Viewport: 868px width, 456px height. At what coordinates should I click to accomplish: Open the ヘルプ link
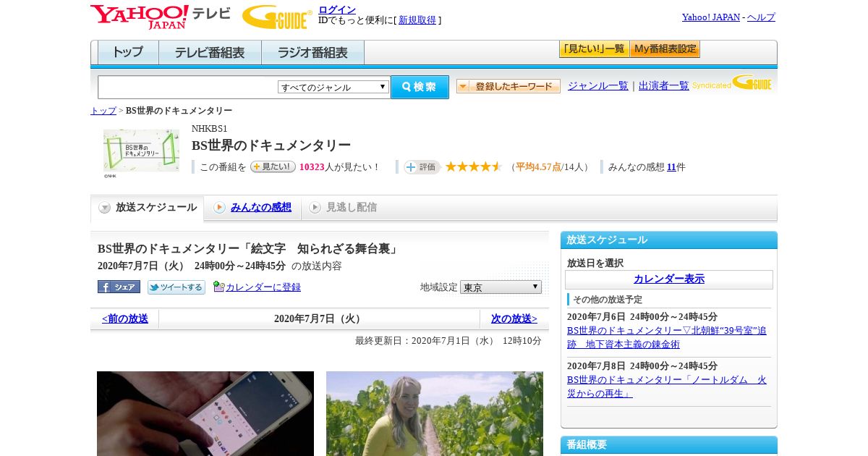click(761, 17)
